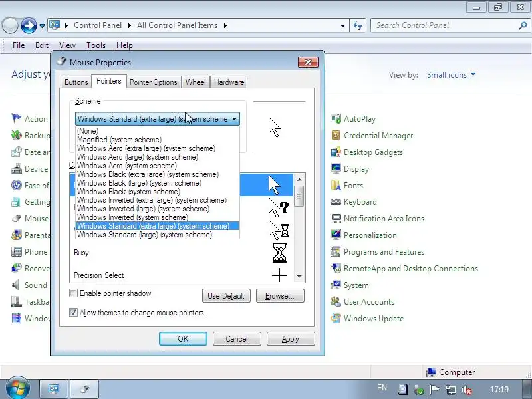Click the Forward navigation arrow button

pos(29,25)
